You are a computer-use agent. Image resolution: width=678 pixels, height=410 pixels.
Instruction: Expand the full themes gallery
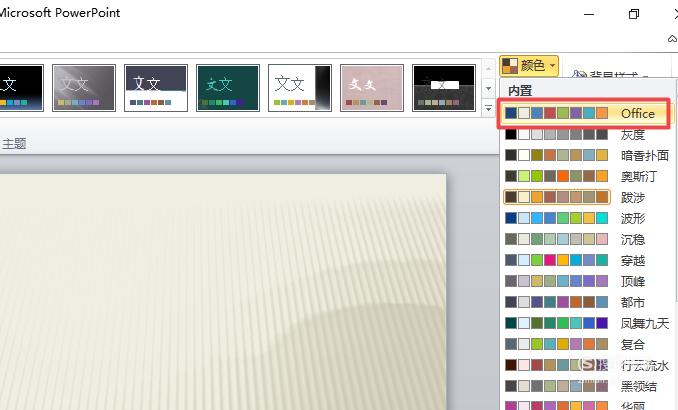(x=488, y=108)
